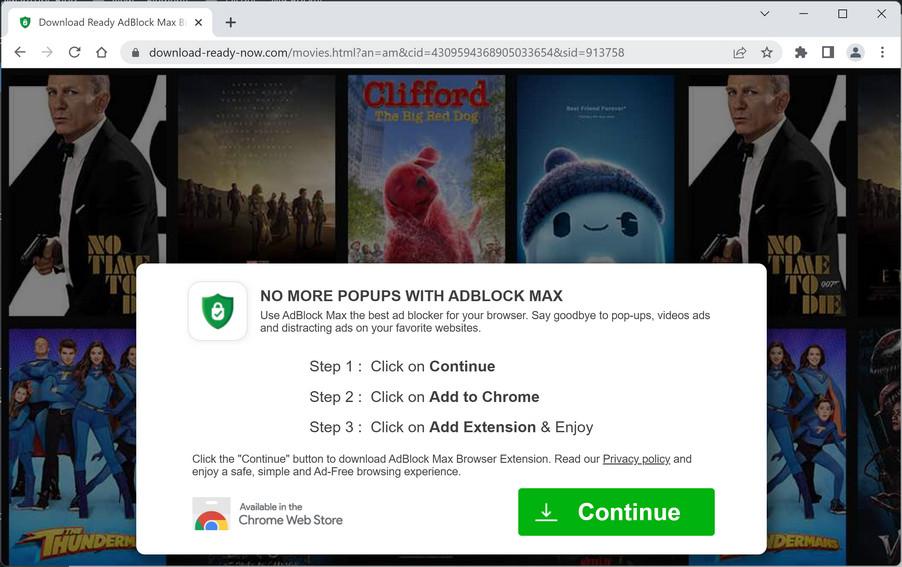Expand the tab search chevron
Screen dimensions: 902x567
pyautogui.click(x=765, y=13)
